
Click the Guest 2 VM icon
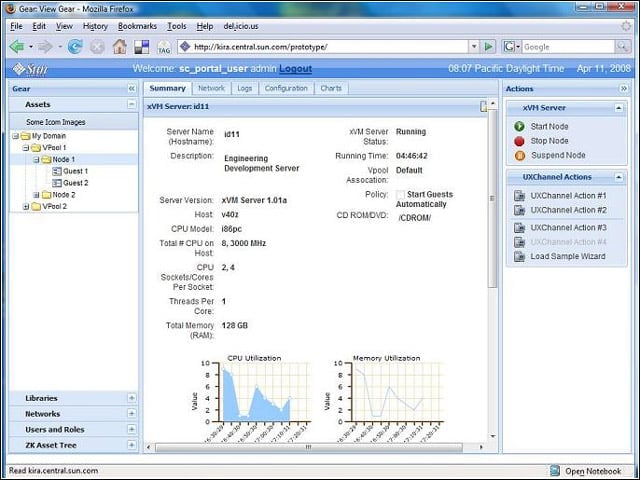57,183
